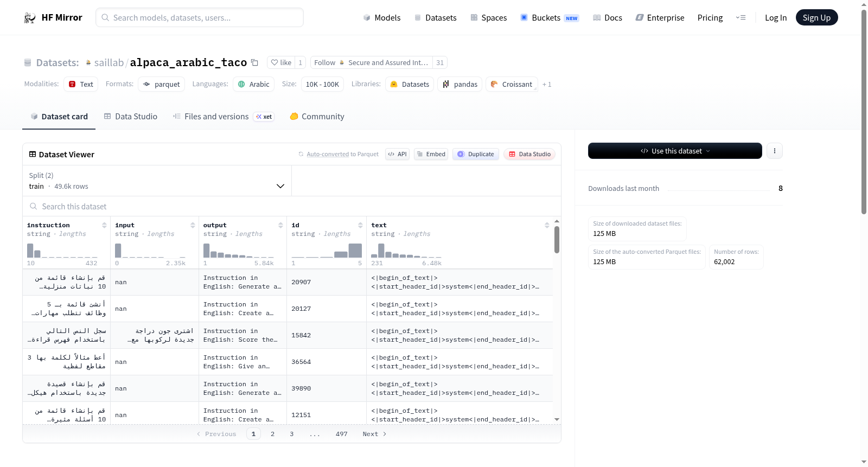The height and width of the screenshot is (467, 868).
Task: Click the Duplicate button
Action: [476, 154]
